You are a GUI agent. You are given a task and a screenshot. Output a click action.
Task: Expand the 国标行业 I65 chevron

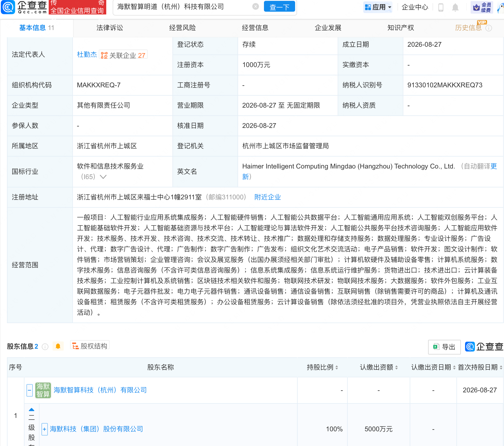pos(103,177)
